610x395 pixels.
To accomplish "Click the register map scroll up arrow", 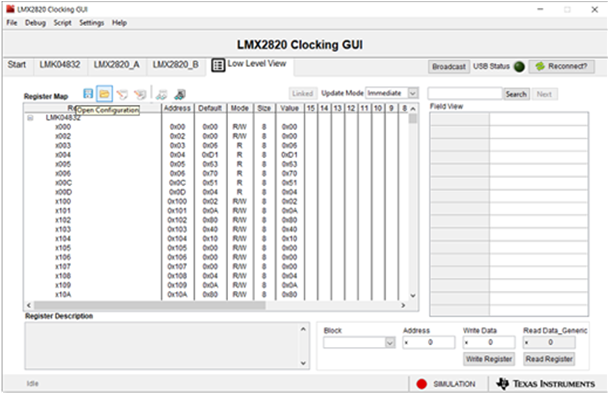I will click(413, 109).
